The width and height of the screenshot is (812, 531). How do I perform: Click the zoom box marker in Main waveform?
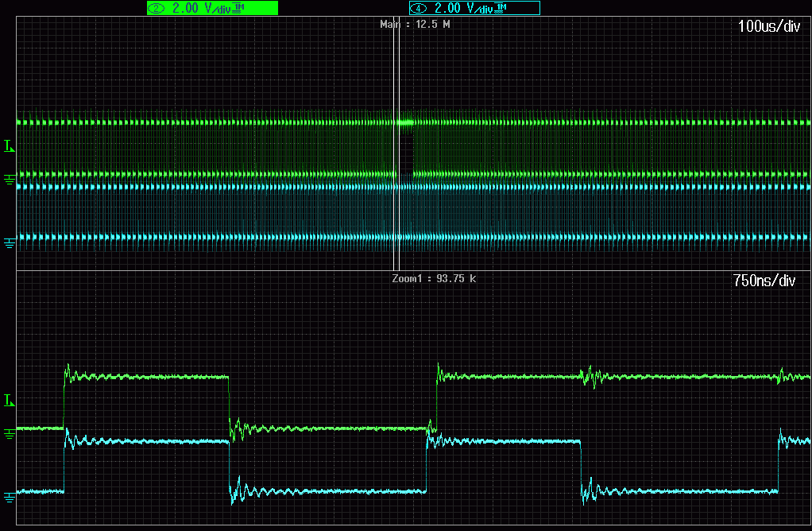(x=396, y=143)
